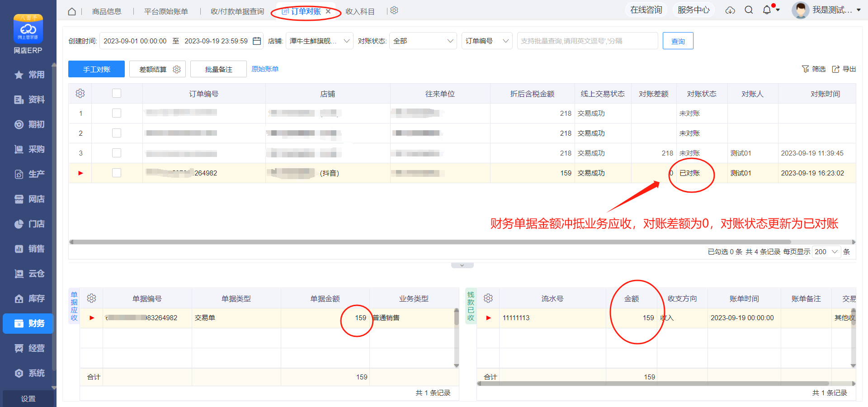The image size is (868, 407).
Task: Close the 订单对账 tab
Action: (x=328, y=11)
